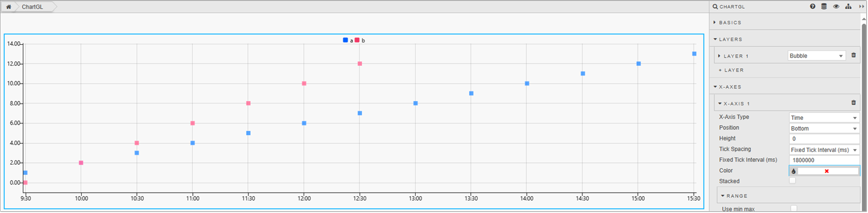Enable the Stacked checkbox
The image size is (868, 213).
[792, 181]
